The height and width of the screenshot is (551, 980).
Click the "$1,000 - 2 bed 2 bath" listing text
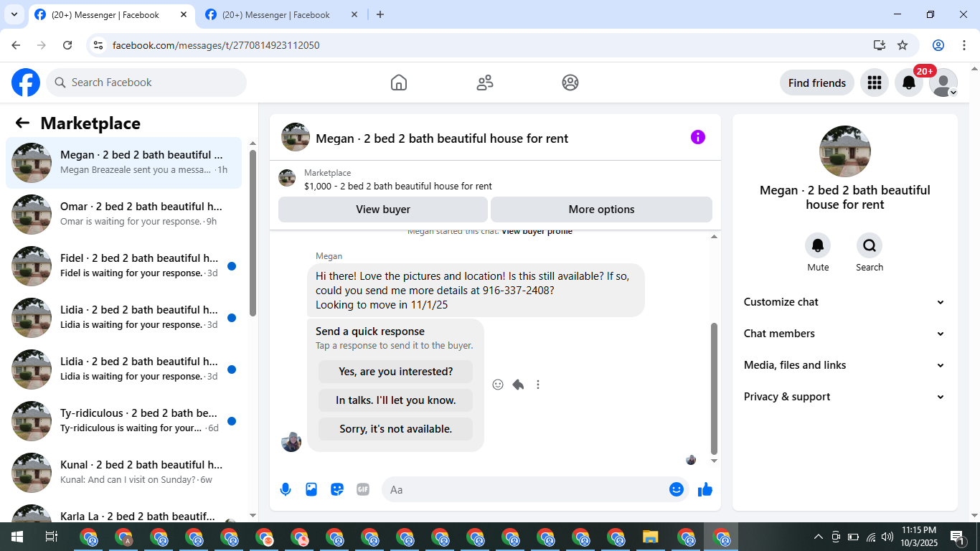[398, 186]
